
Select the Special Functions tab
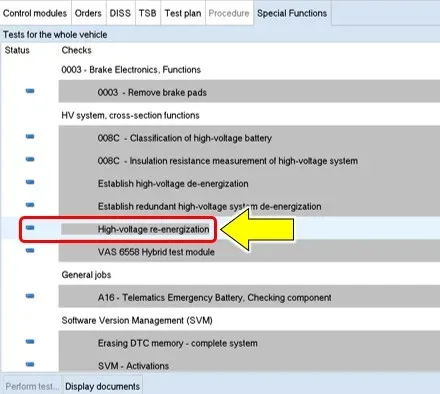[x=292, y=13]
